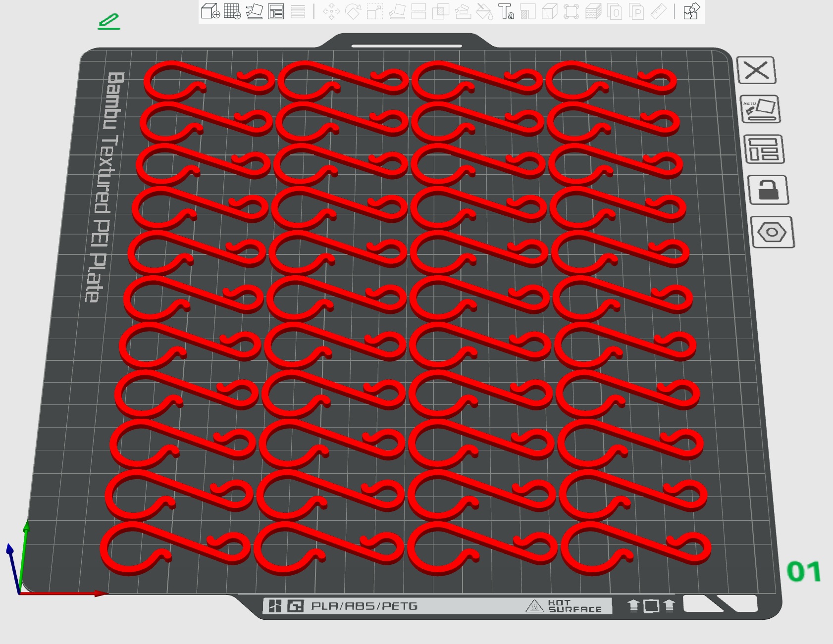Select the Measure ruler tool

tap(658, 11)
